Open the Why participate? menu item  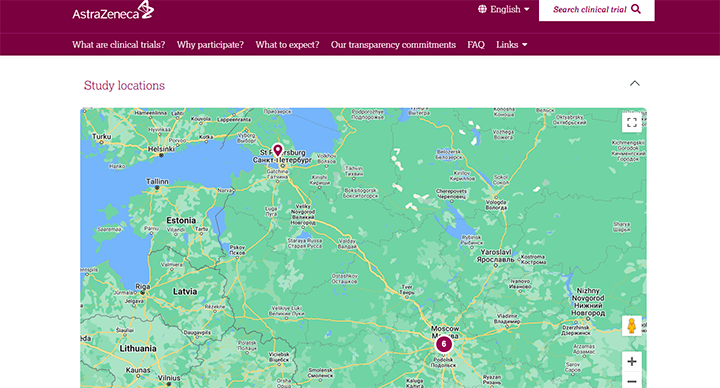[210, 45]
